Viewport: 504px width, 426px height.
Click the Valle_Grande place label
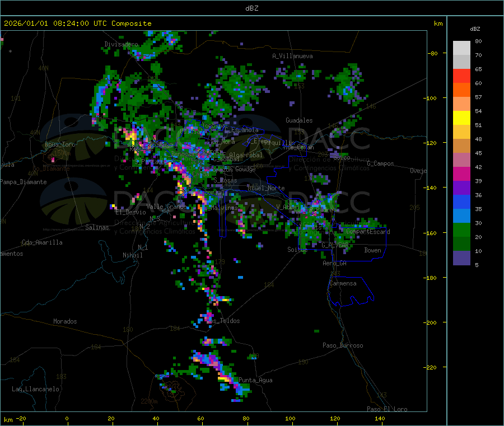click(x=166, y=206)
